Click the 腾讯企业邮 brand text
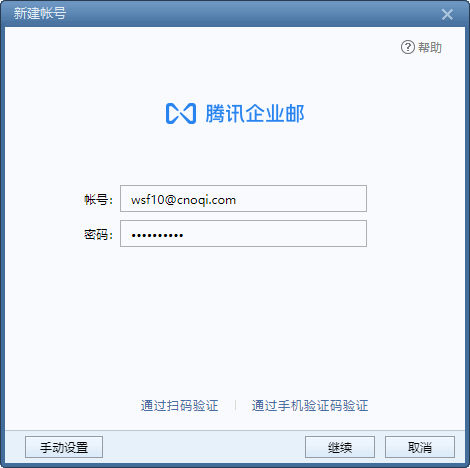Screen dimensions: 470x468 tap(255, 114)
